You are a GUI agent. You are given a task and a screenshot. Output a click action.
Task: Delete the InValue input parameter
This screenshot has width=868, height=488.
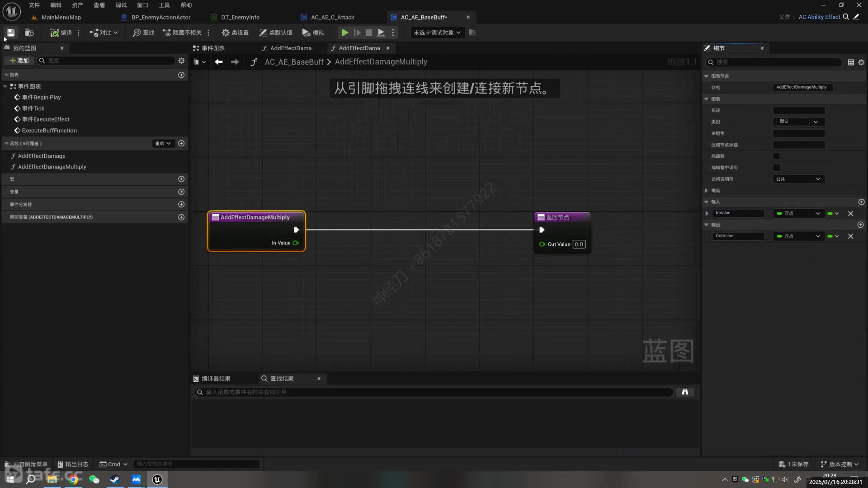850,213
